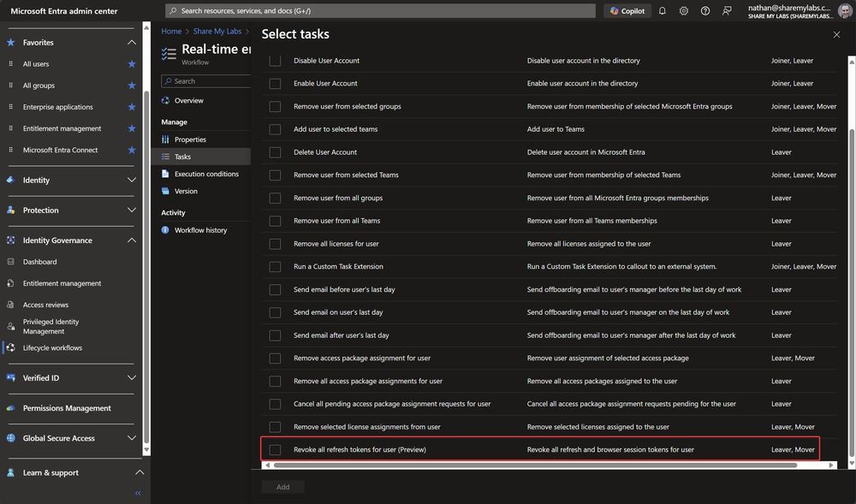856x504 pixels.
Task: Open the help question mark icon
Action: tap(705, 11)
